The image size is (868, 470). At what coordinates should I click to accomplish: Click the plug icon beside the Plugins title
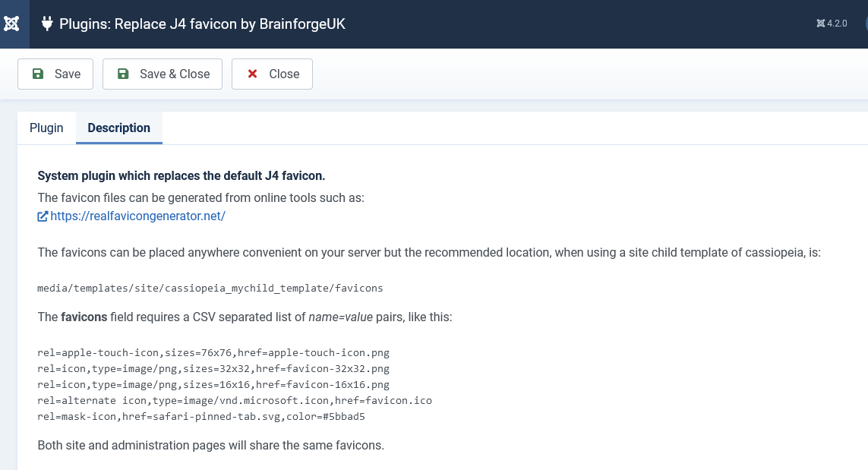click(47, 24)
